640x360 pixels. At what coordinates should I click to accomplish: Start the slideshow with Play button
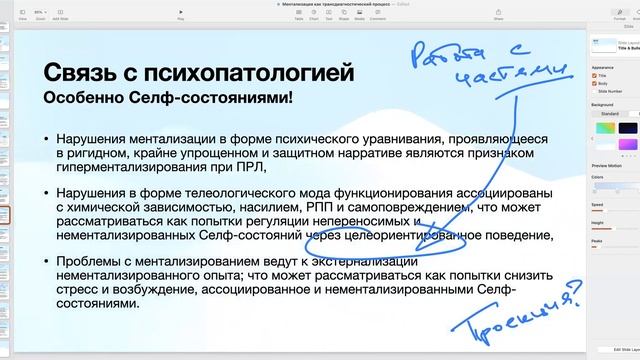point(181,12)
